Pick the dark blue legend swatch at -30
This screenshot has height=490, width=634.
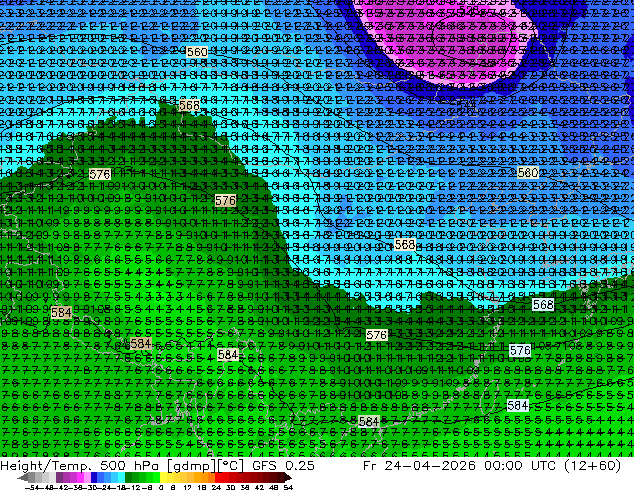[x=94, y=477]
